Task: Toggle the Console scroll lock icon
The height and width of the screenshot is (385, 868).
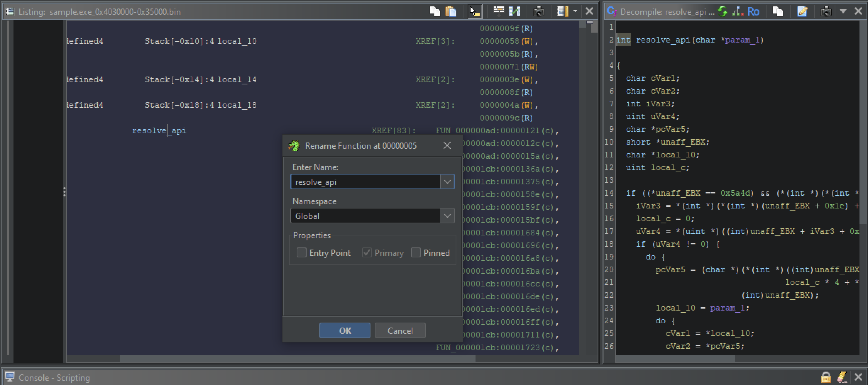Action: pyautogui.click(x=826, y=376)
